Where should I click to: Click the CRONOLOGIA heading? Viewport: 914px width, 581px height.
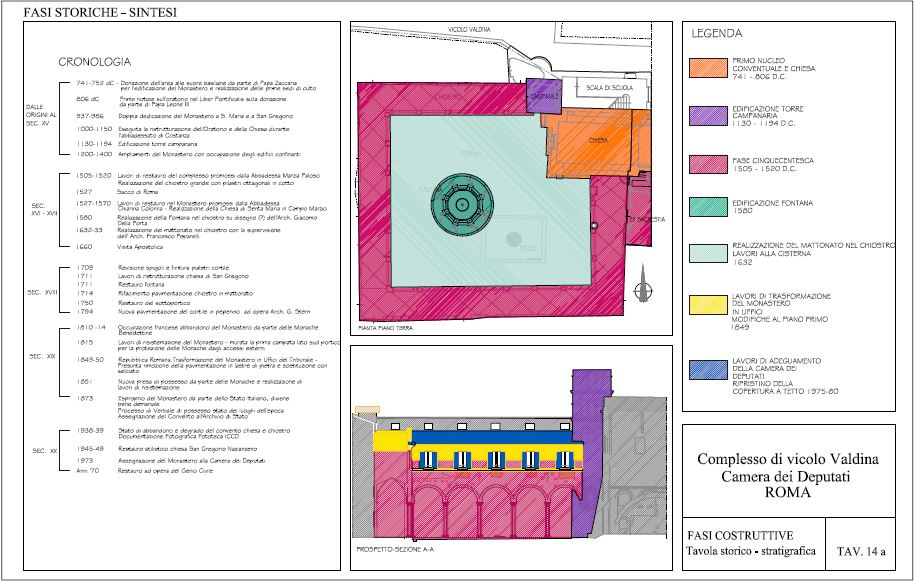point(92,62)
